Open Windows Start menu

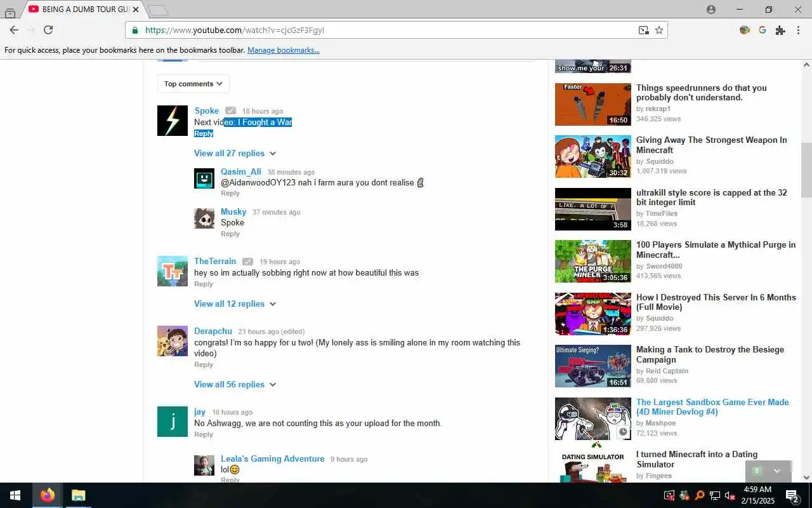click(x=15, y=495)
